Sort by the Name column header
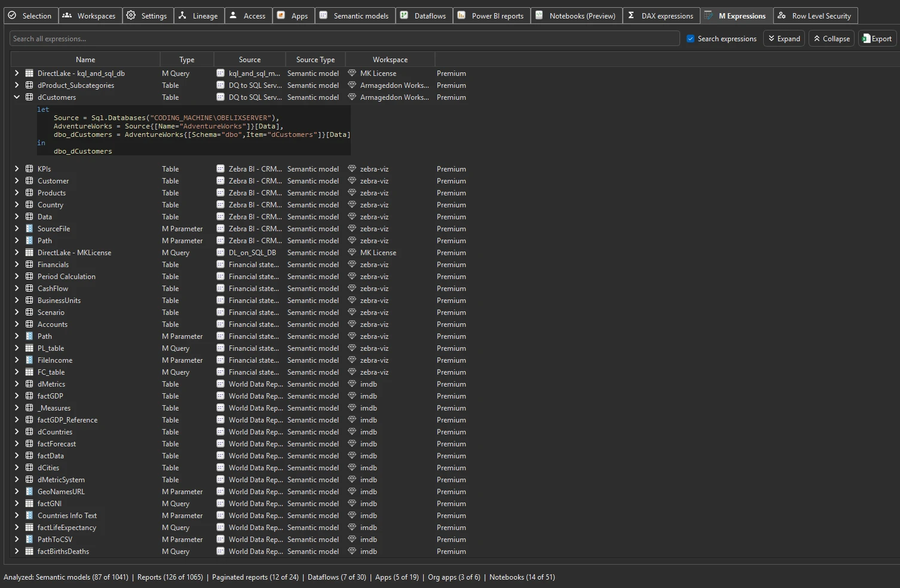This screenshot has width=900, height=588. click(85, 60)
